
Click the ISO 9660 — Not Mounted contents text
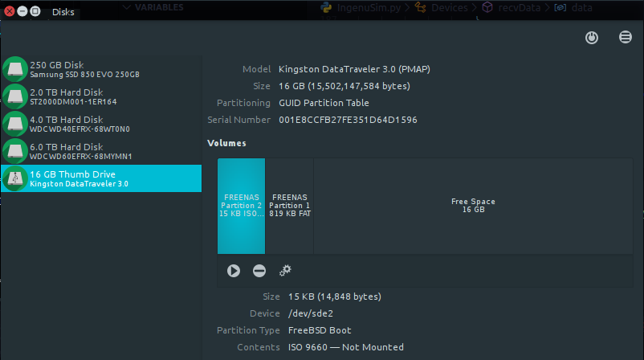click(x=346, y=347)
